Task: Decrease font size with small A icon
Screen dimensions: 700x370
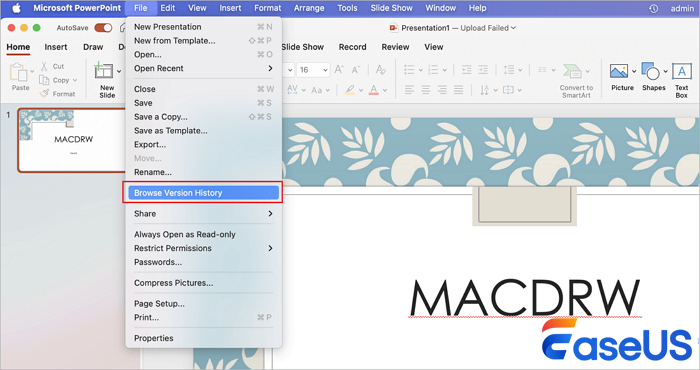Action: coord(356,70)
